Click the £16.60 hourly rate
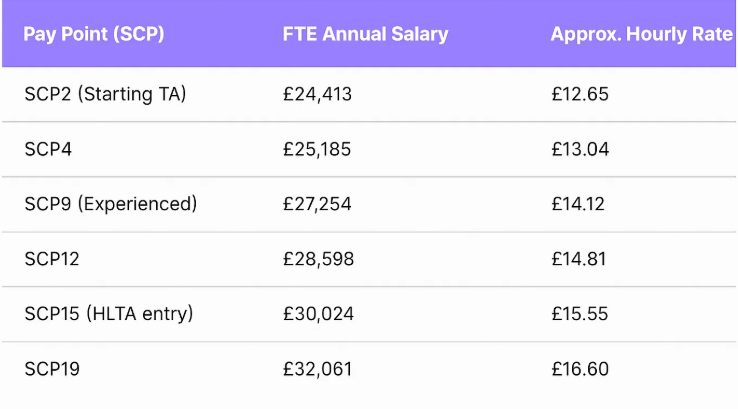The width and height of the screenshot is (738, 409). pos(580,369)
